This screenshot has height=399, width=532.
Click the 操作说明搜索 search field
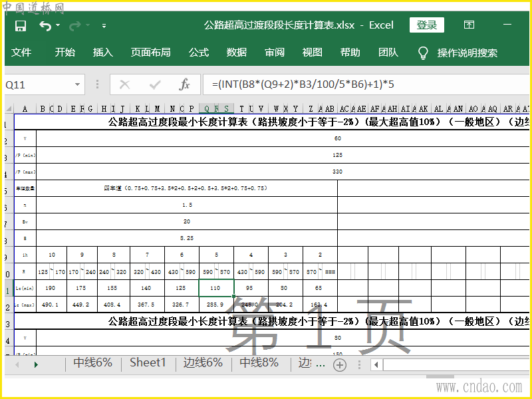tap(467, 53)
